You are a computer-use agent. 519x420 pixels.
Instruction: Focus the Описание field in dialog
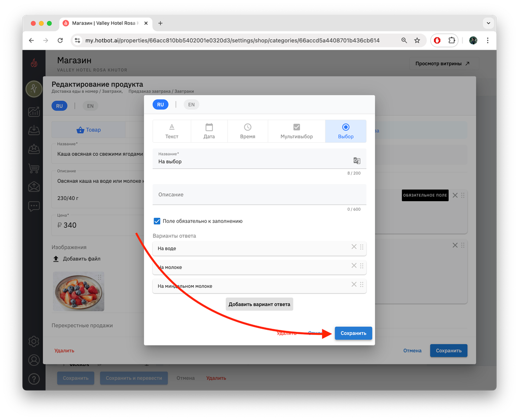pyautogui.click(x=259, y=195)
